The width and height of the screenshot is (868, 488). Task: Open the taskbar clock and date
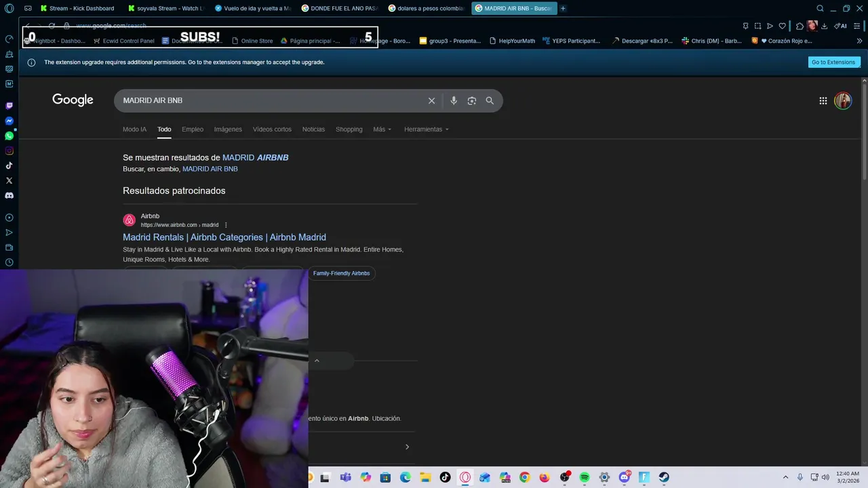coord(848,477)
